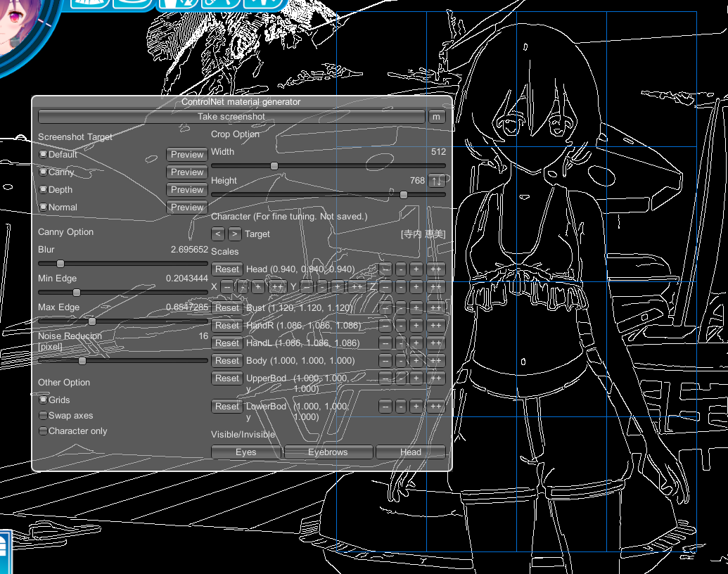This screenshot has height=574, width=728.
Task: Click Z axis -- button
Action: [x=385, y=287]
